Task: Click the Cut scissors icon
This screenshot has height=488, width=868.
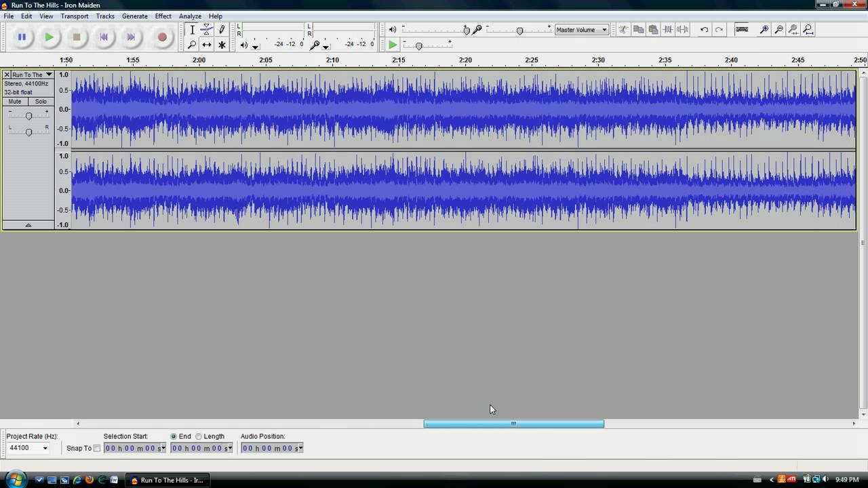Action: pos(623,29)
